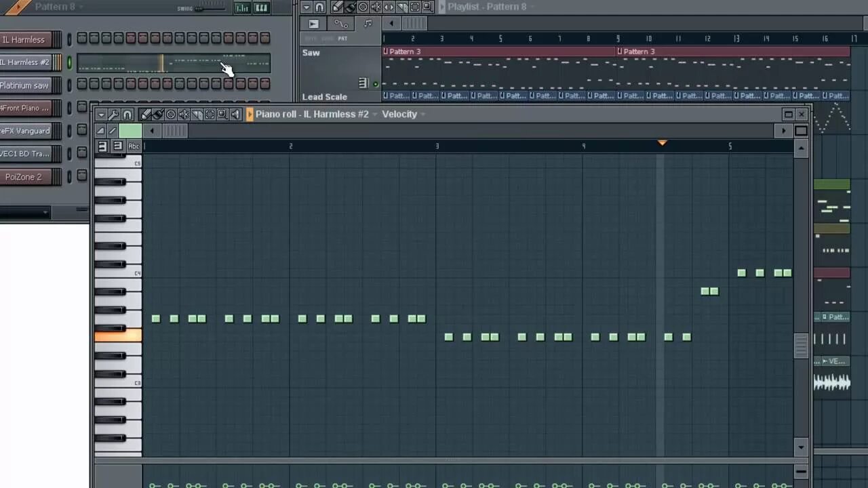Select the piano roll Slice tool

pos(197,115)
